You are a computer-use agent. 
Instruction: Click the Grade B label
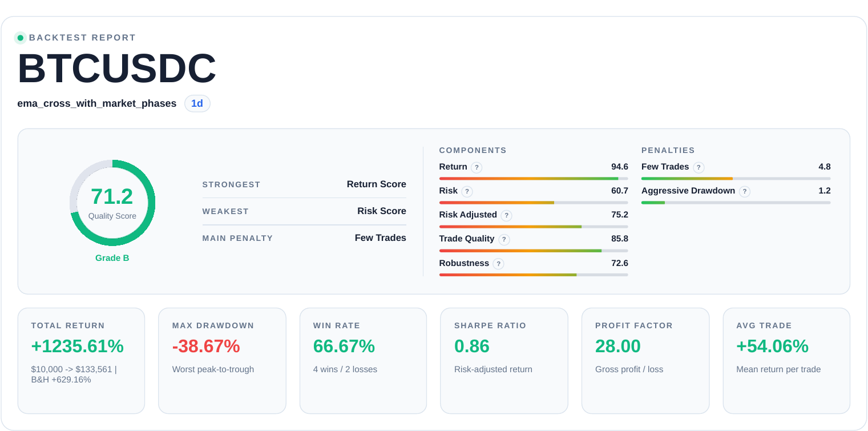click(x=112, y=258)
